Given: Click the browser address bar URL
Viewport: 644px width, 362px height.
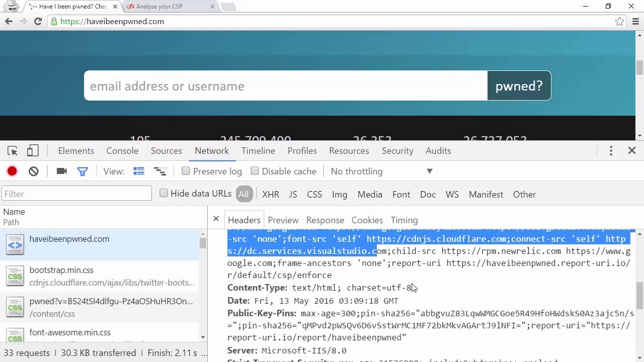Looking at the screenshot, I should 112,22.
